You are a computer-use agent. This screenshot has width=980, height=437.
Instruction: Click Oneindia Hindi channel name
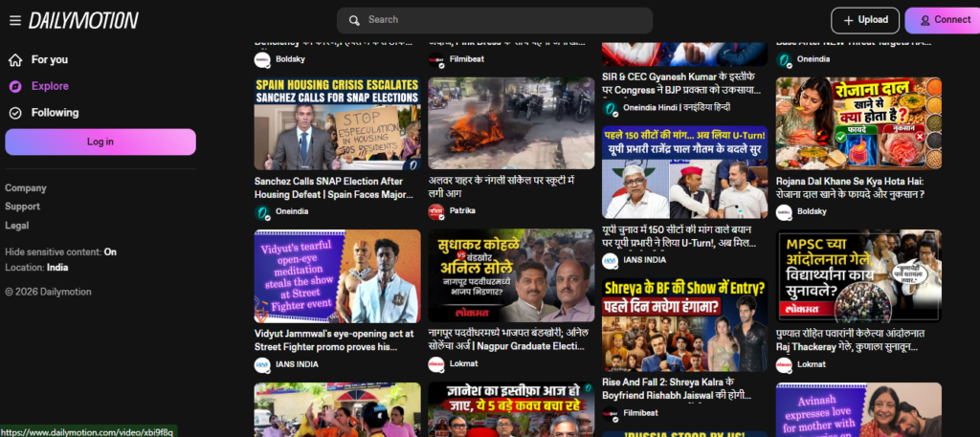[x=677, y=108]
